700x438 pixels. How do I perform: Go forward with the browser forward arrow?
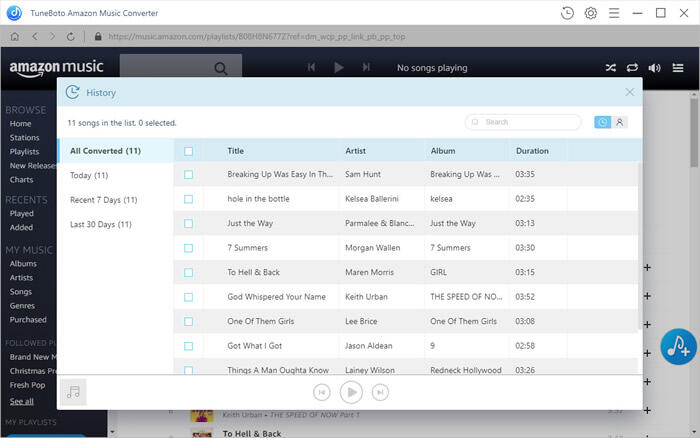(x=52, y=37)
